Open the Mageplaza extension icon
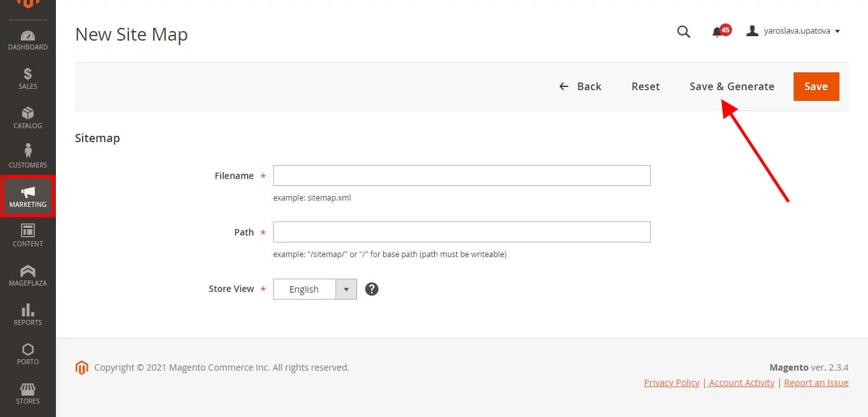Image resolution: width=868 pixels, height=417 pixels. click(27, 272)
